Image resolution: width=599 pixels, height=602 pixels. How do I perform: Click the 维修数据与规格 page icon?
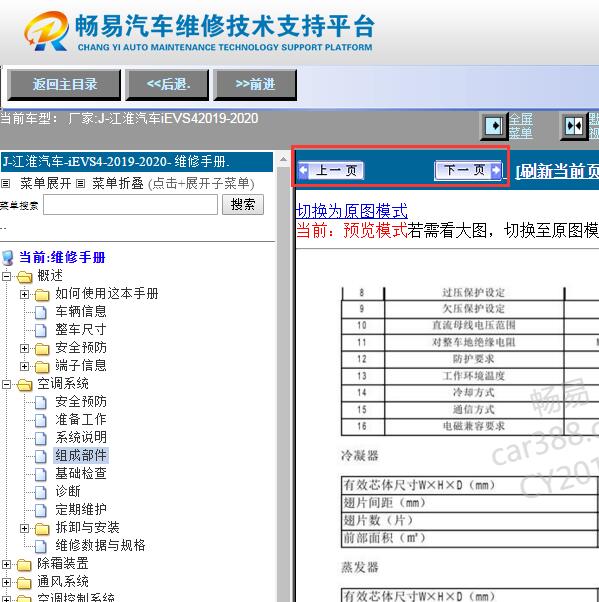tap(41, 546)
